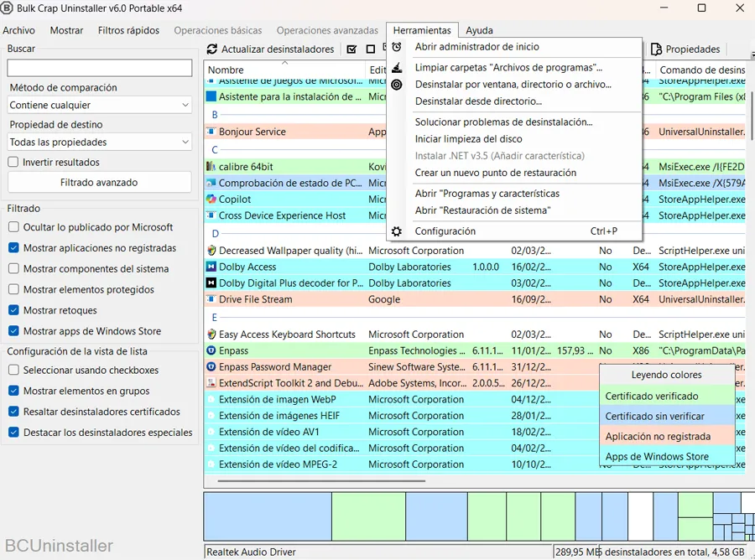Click the alarm clock icon for Abrir administrador de inicio
The image size is (755, 560).
tap(395, 48)
